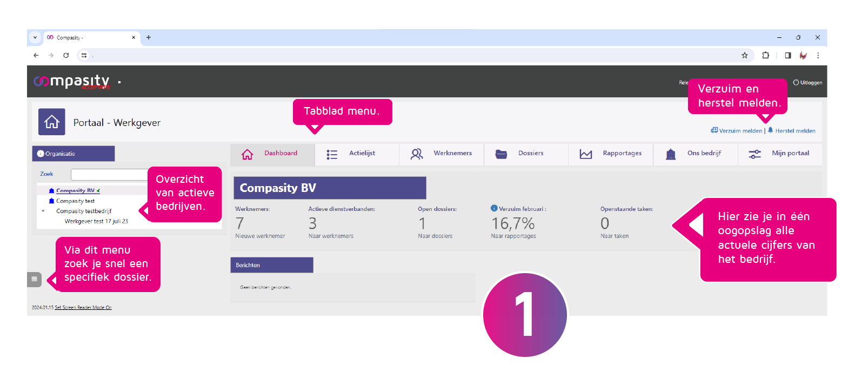Click the Werknemers people icon
Screen dimensions: 868x384
coord(417,154)
